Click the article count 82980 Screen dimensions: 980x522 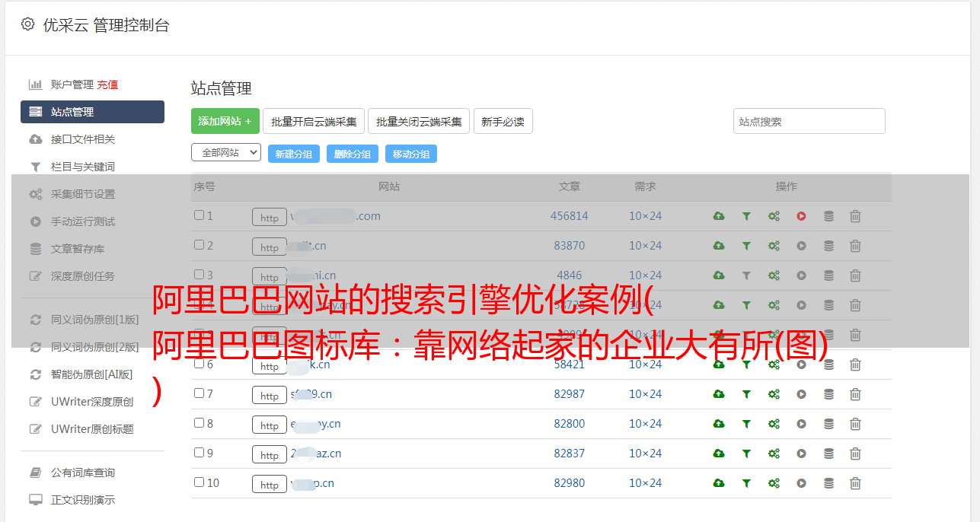(x=570, y=483)
